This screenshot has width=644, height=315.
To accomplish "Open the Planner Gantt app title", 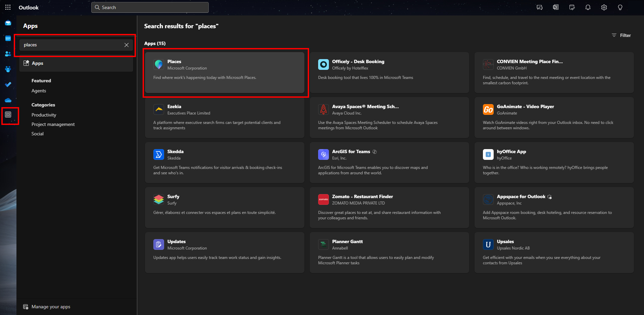I will (x=347, y=241).
